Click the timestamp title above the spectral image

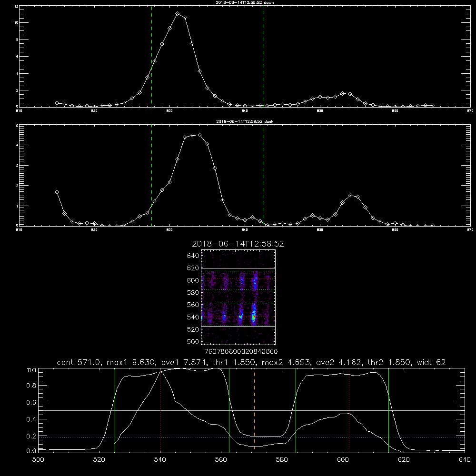238,244
